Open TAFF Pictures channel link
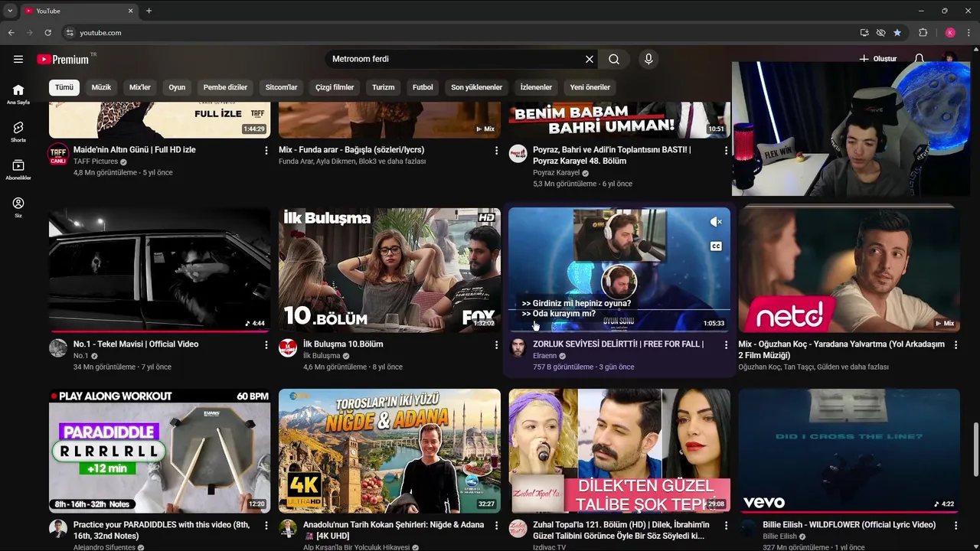 pyautogui.click(x=96, y=161)
